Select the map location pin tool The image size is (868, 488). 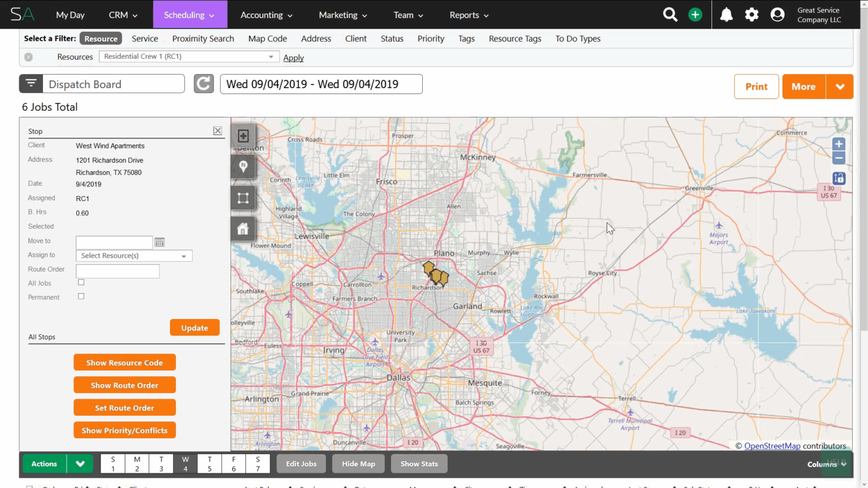pyautogui.click(x=243, y=167)
